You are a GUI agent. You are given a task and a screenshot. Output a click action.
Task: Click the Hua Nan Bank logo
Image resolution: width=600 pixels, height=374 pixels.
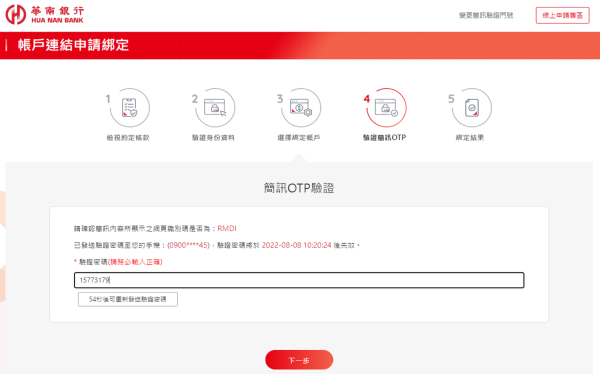tap(44, 15)
